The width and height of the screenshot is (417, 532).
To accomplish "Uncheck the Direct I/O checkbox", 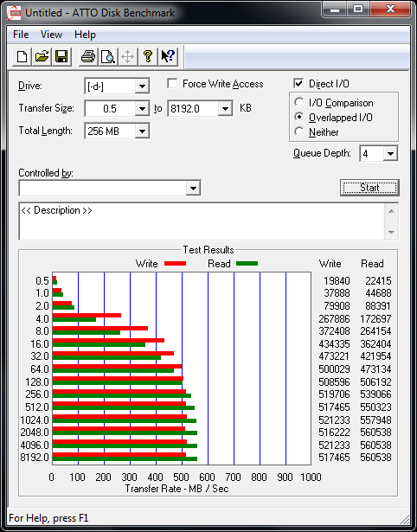I will 298,83.
